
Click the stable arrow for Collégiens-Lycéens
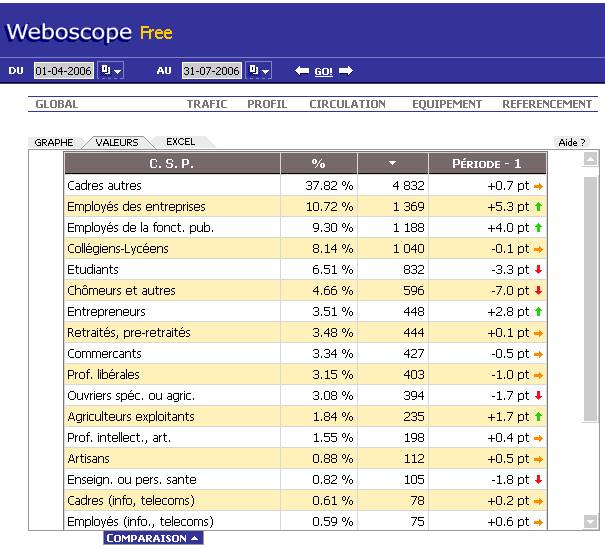tap(538, 250)
